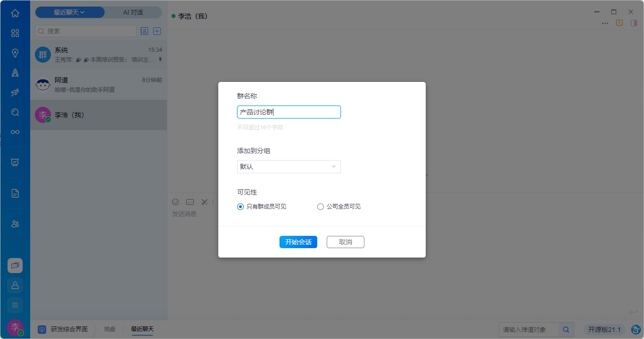Click the plus icon to create a chat
Screen dimensions: 644x339
click(157, 31)
